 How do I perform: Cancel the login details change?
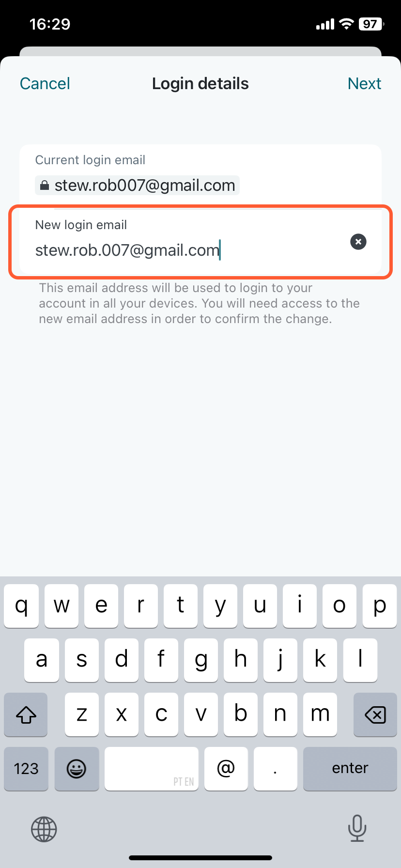45,83
